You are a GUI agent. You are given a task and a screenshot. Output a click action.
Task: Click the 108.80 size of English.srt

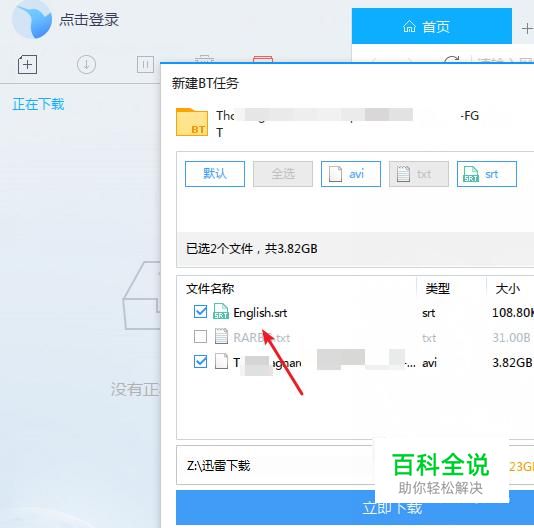(513, 313)
